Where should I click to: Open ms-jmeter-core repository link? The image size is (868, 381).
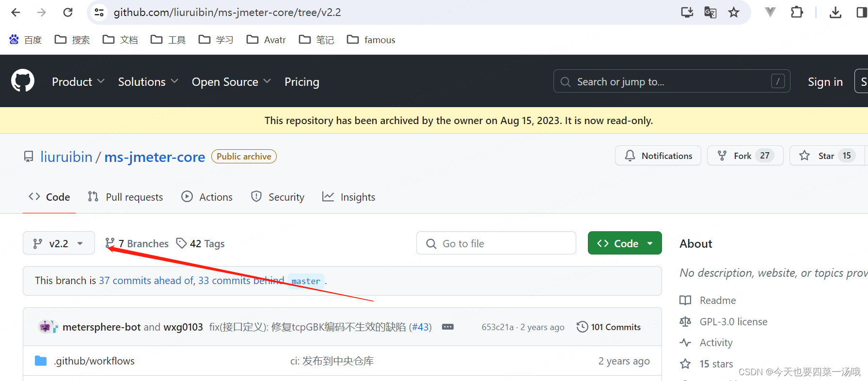[155, 157]
